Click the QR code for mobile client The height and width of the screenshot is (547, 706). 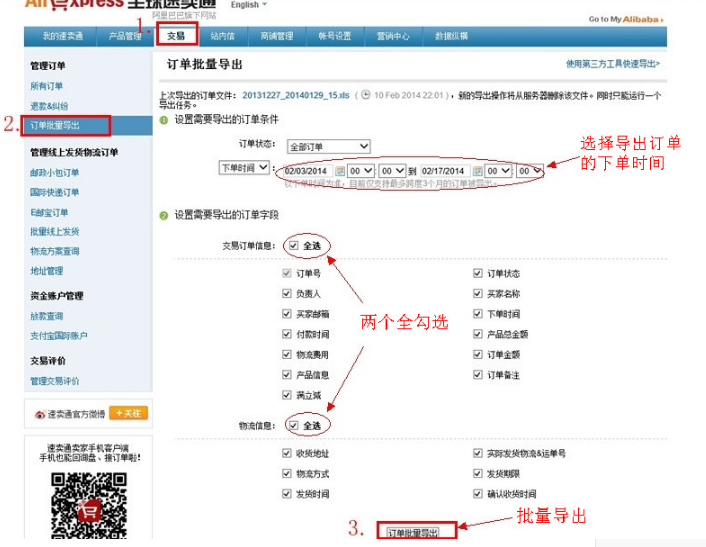coord(90,507)
